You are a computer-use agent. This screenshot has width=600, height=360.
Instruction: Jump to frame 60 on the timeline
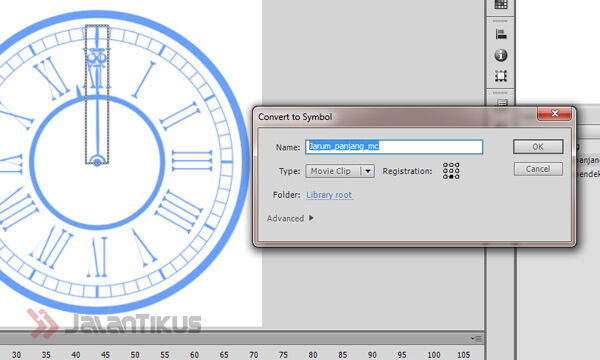tap(194, 355)
